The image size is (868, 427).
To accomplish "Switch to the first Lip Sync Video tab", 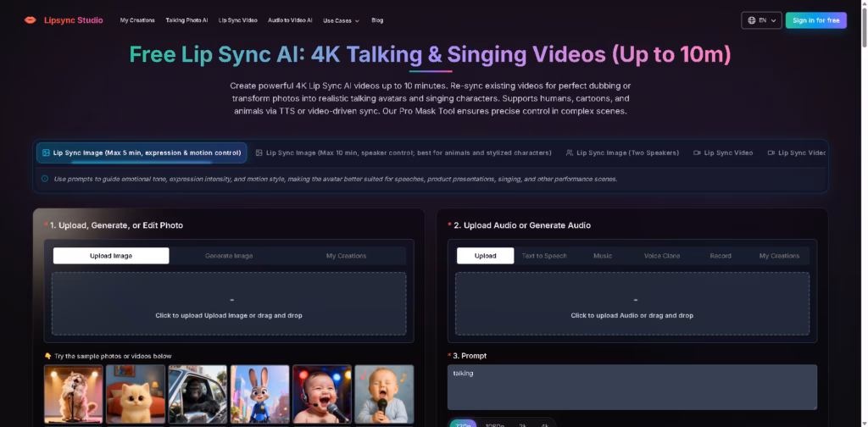I will tap(723, 152).
